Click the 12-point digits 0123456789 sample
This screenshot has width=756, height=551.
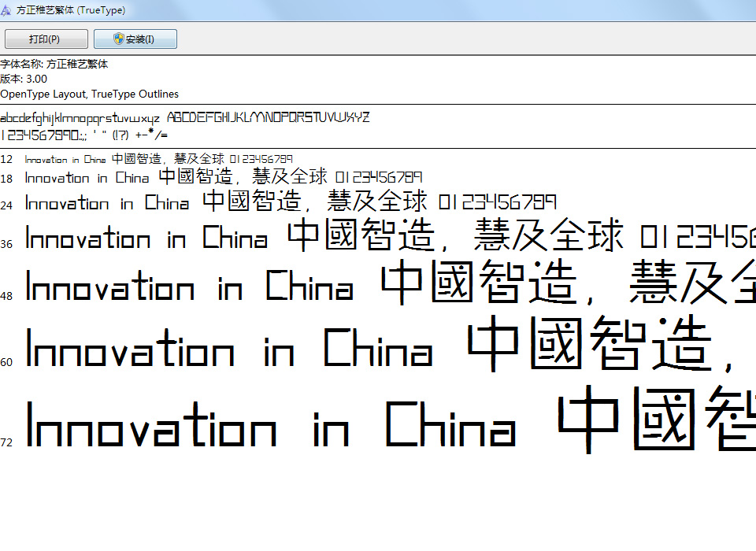pyautogui.click(x=261, y=159)
